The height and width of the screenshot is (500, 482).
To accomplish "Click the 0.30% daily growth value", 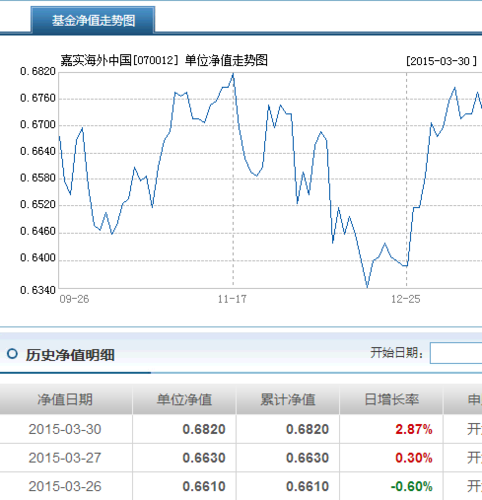I will 414,458.
